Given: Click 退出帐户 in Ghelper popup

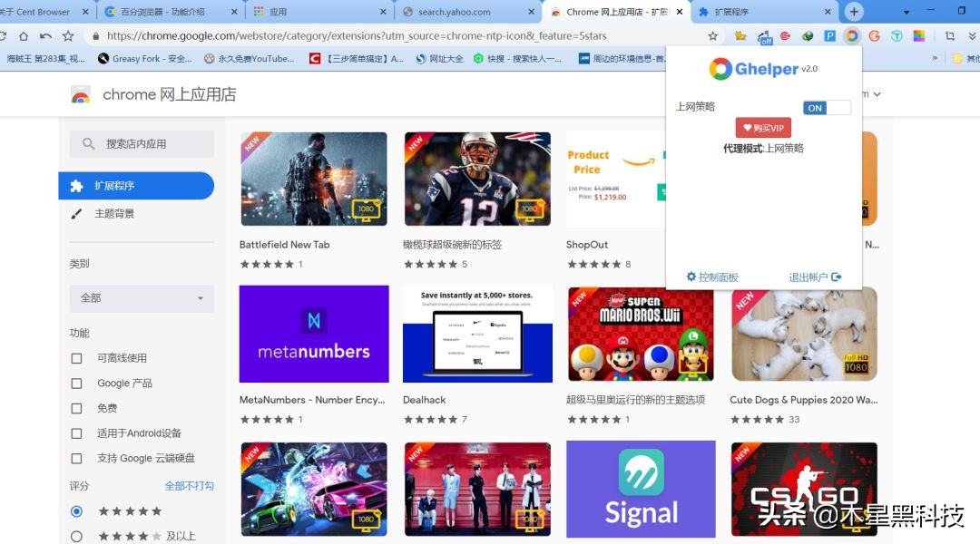Looking at the screenshot, I should 815,277.
